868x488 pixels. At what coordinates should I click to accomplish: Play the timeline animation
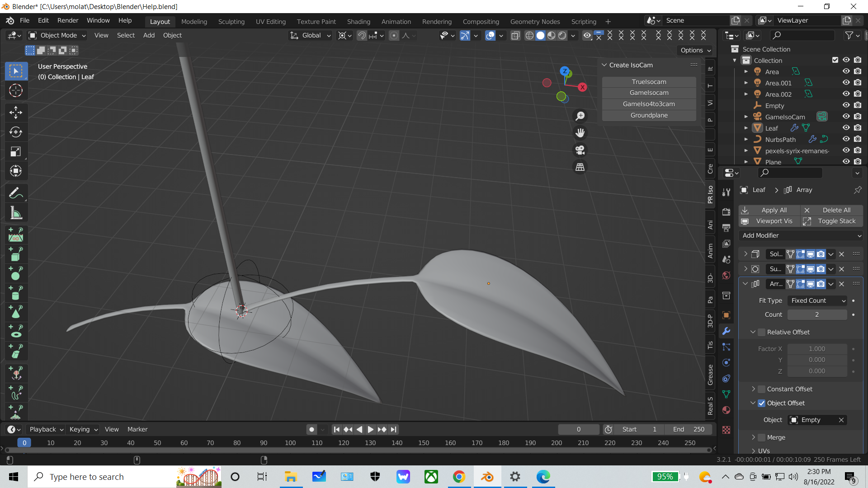point(370,429)
